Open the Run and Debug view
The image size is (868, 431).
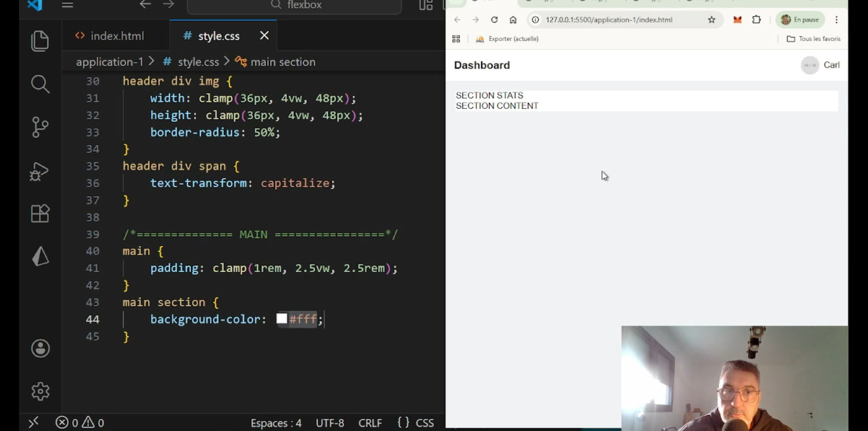pyautogui.click(x=40, y=171)
